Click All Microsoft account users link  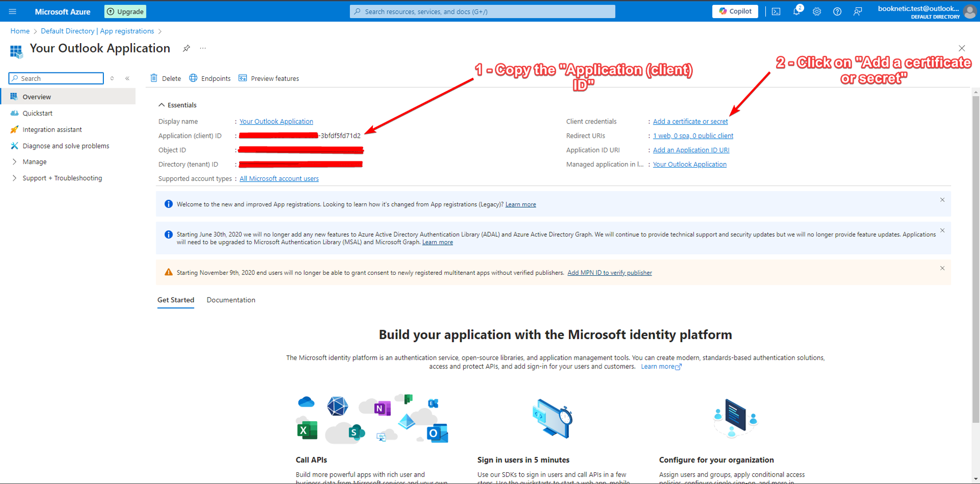pyautogui.click(x=279, y=178)
